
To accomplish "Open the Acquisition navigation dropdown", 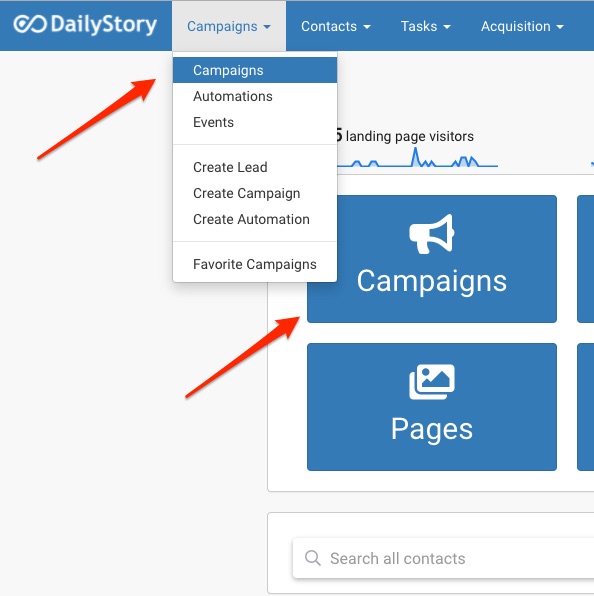I will point(522,26).
